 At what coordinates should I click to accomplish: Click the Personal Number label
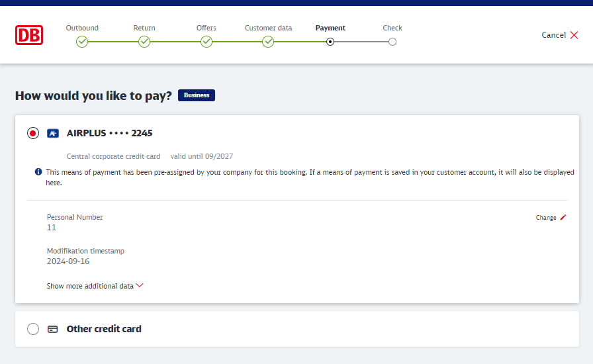point(75,217)
